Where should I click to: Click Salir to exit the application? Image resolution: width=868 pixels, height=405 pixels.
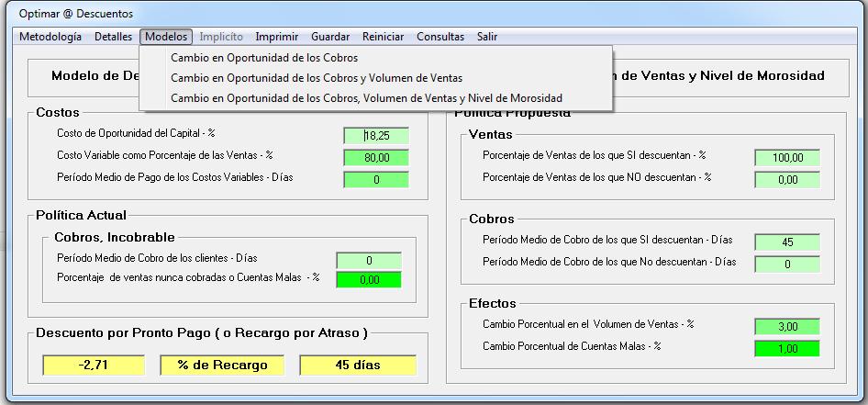point(487,37)
